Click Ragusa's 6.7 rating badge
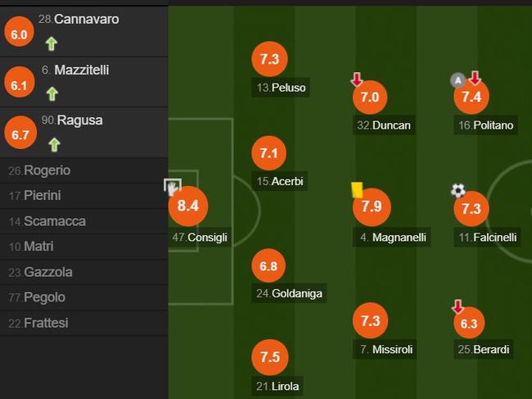Viewport: 532px width, 399px height. [x=21, y=133]
